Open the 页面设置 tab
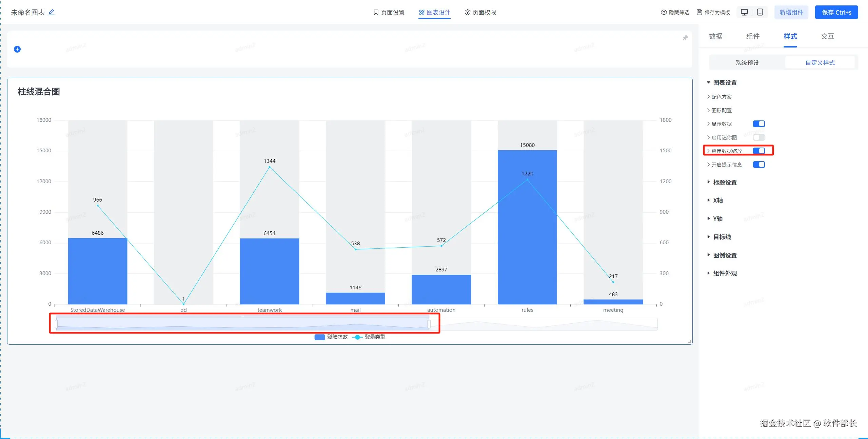 [389, 12]
